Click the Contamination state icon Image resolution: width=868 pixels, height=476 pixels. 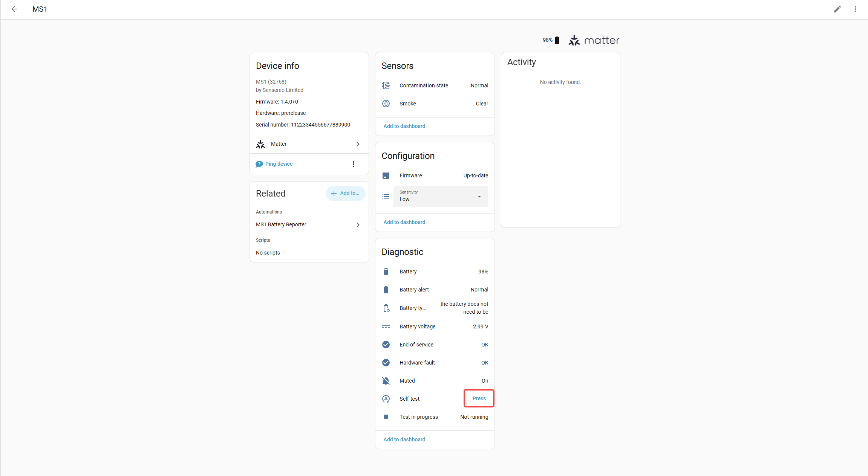(386, 85)
